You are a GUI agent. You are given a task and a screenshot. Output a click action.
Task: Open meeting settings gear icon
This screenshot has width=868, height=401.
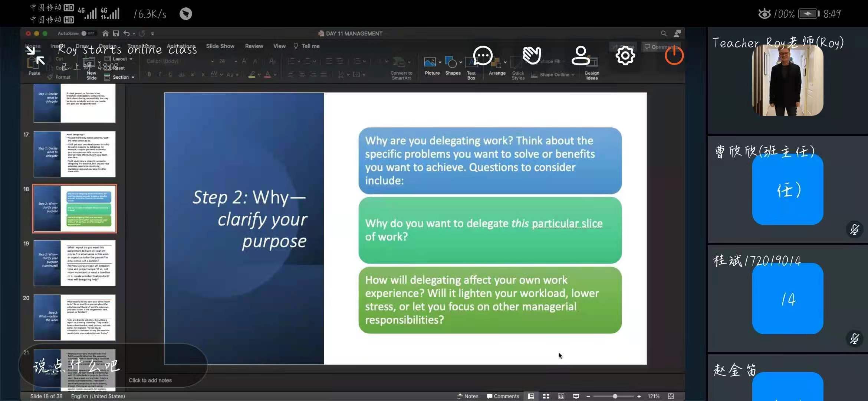point(625,56)
